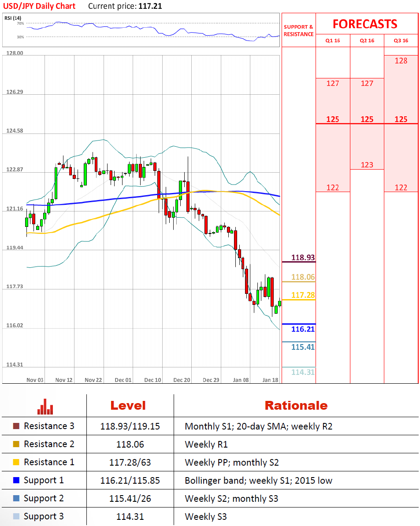Click the red bar chart icon

[x=45, y=407]
